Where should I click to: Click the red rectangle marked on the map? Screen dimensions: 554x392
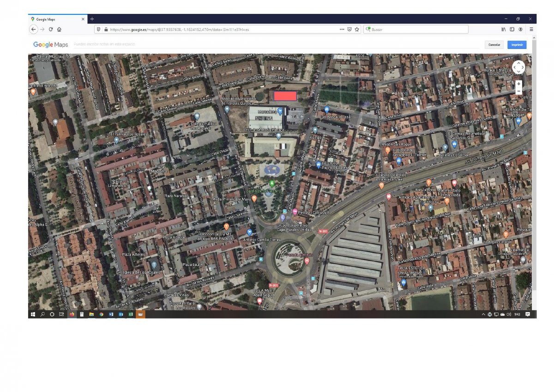[x=285, y=96]
